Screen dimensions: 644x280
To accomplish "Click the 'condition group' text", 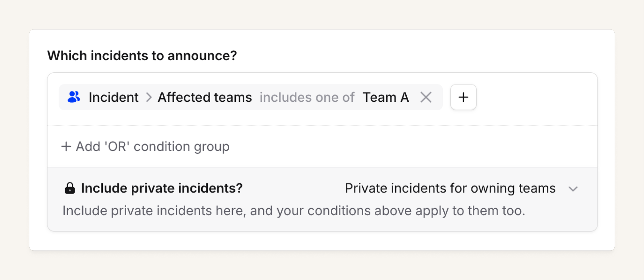I will click(x=181, y=146).
